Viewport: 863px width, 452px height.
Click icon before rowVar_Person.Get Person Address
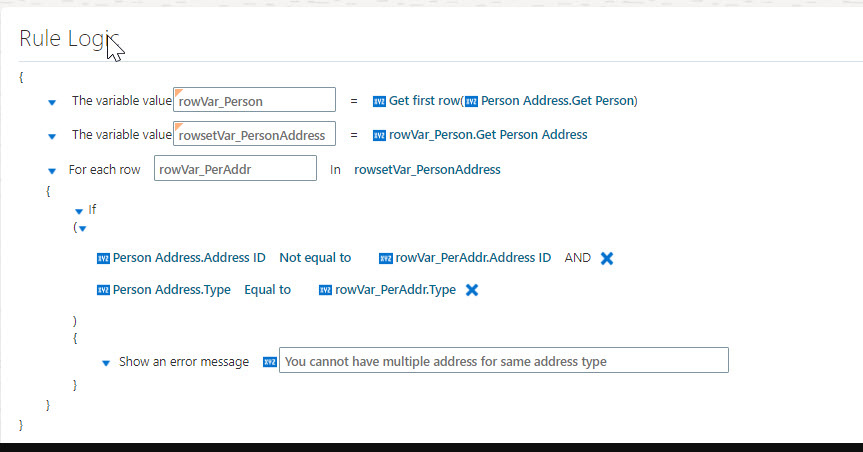coord(379,135)
